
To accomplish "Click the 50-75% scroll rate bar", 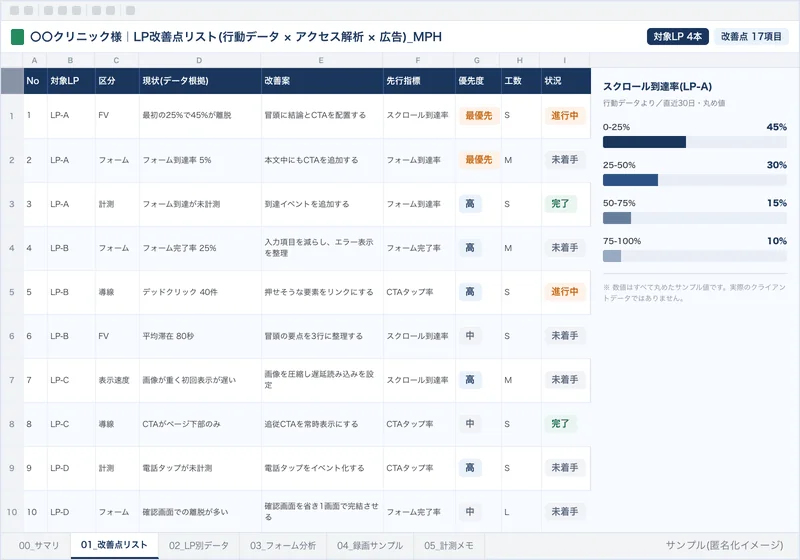I will 694,218.
